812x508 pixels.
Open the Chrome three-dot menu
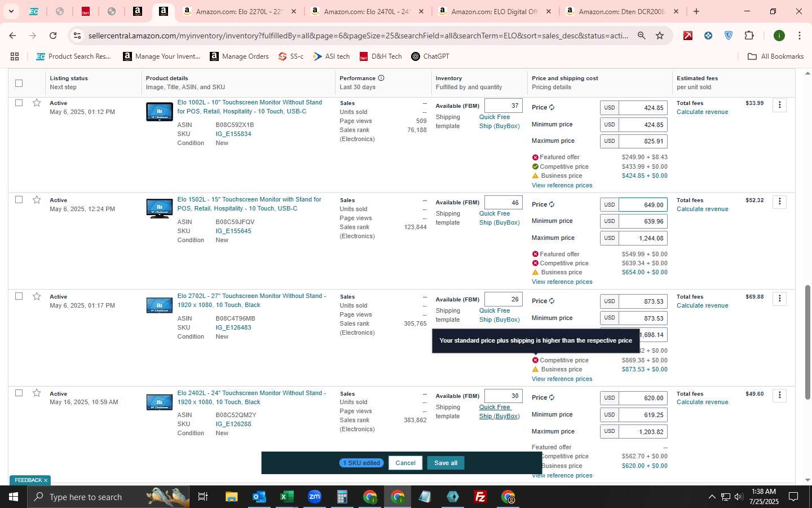click(799, 36)
